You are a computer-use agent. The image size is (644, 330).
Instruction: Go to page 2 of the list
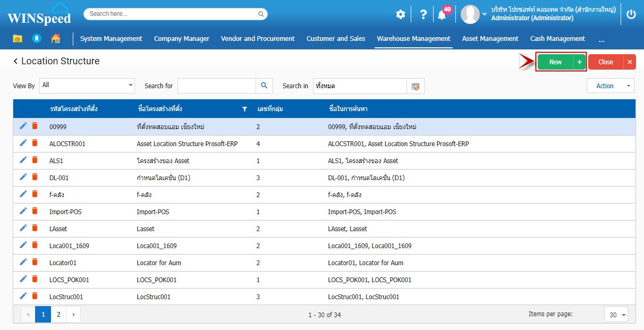pyautogui.click(x=58, y=315)
